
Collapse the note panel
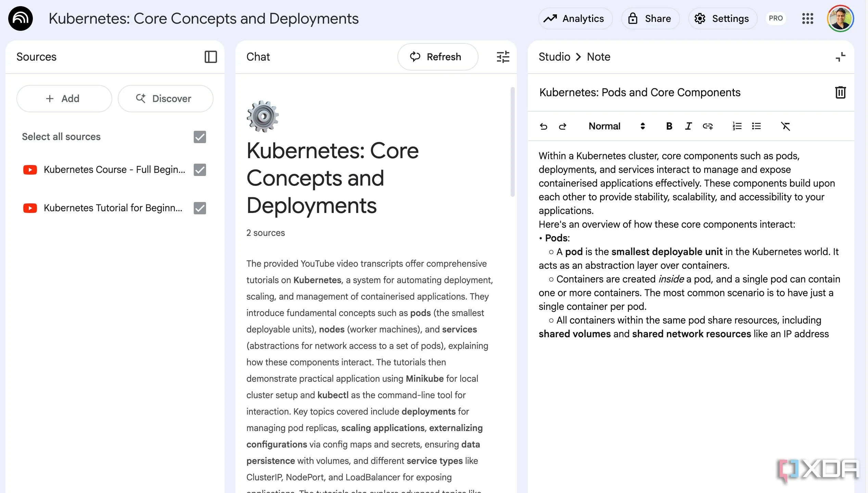(840, 57)
